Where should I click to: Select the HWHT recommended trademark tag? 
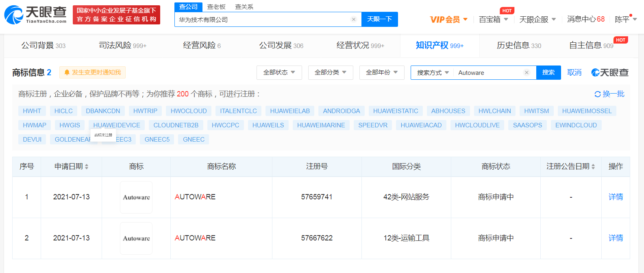pos(32,111)
